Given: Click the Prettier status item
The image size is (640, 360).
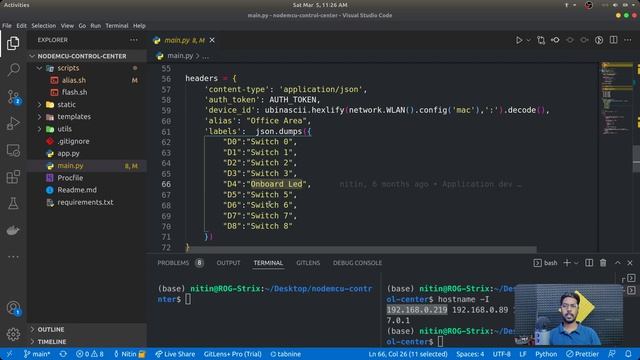Looking at the screenshot, I should click(x=582, y=354).
